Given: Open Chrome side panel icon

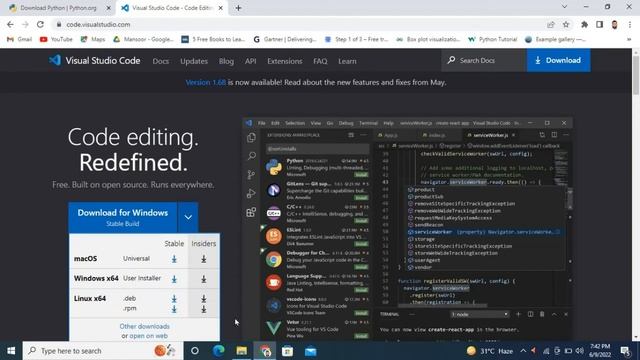Looking at the screenshot, I should click(x=599, y=24).
